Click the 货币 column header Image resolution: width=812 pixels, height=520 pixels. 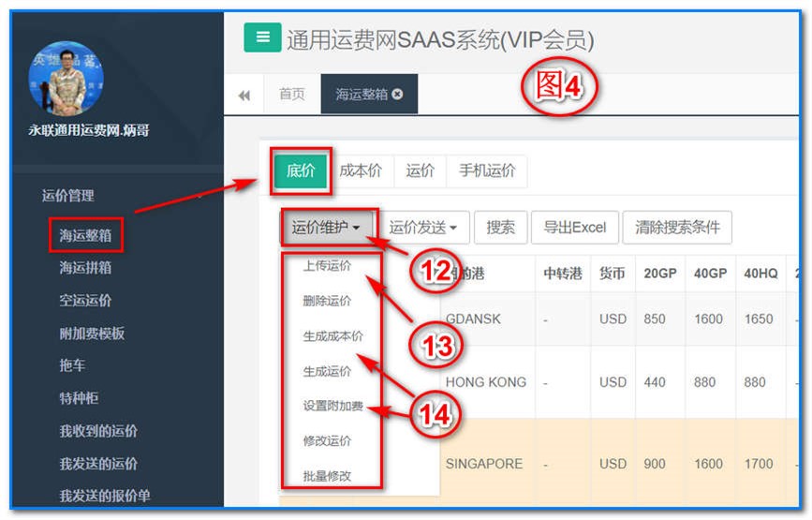point(613,274)
